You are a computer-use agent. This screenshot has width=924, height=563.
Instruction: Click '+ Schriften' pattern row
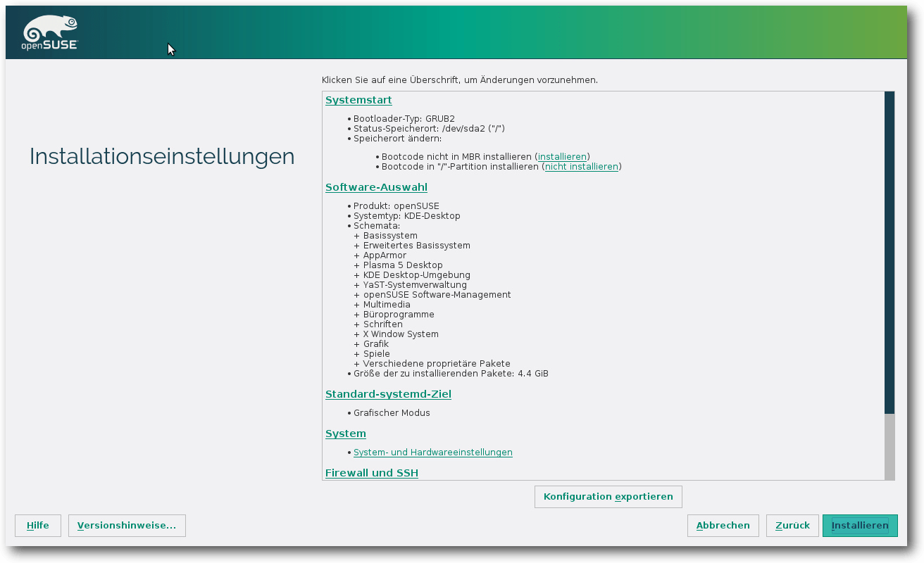(x=378, y=324)
